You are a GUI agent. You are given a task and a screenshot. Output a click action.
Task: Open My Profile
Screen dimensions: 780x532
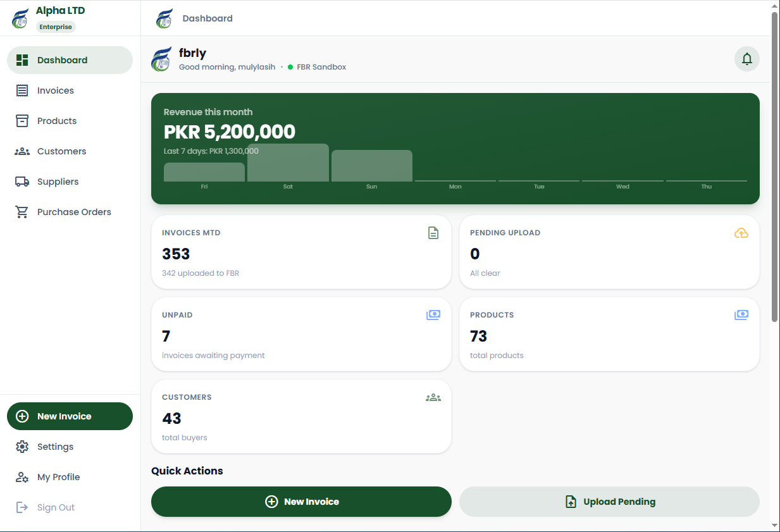(58, 476)
